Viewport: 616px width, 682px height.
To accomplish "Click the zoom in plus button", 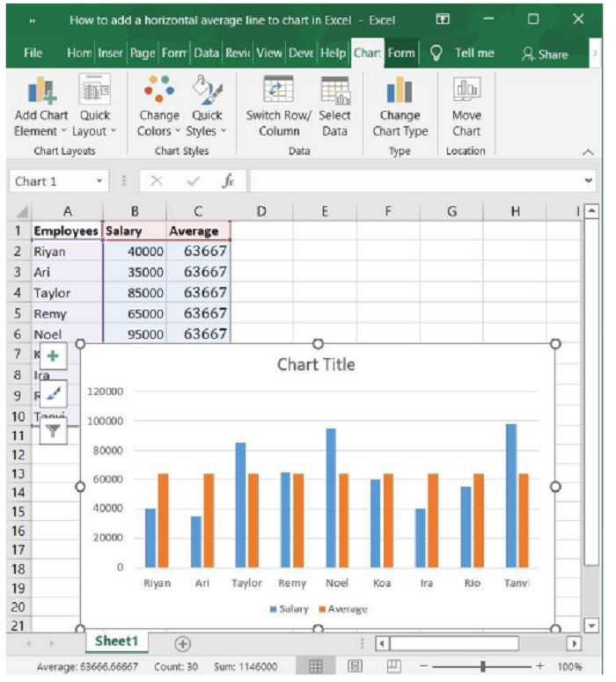I will 539,666.
